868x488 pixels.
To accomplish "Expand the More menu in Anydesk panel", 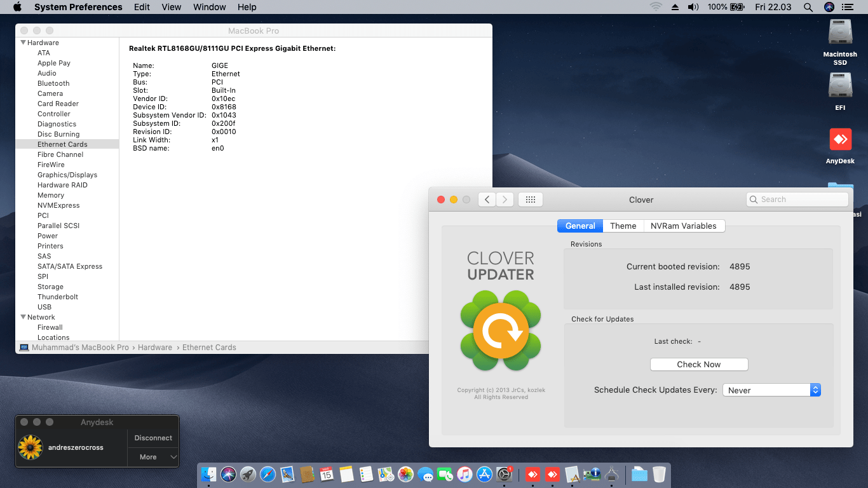I will coord(153,457).
